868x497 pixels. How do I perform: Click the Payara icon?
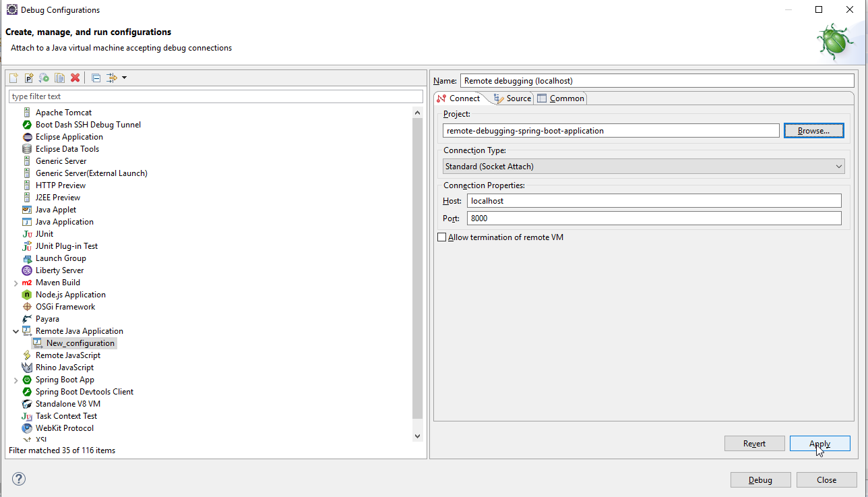(x=27, y=319)
